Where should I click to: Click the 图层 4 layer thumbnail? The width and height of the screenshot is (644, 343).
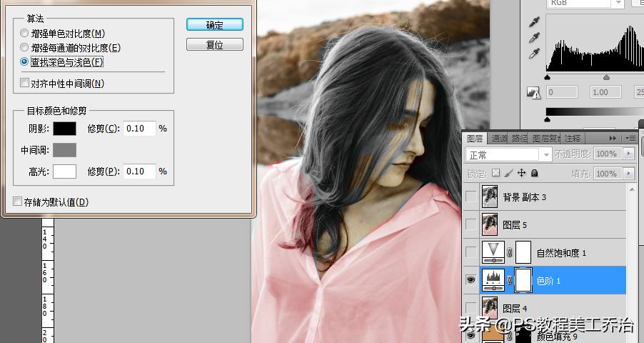click(x=490, y=307)
